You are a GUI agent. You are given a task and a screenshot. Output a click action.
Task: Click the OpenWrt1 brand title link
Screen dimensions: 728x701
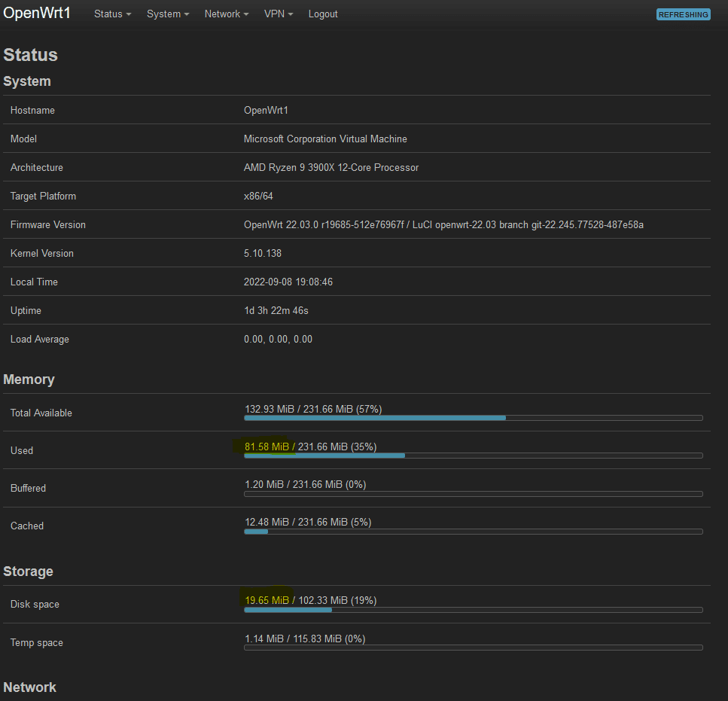click(x=37, y=13)
